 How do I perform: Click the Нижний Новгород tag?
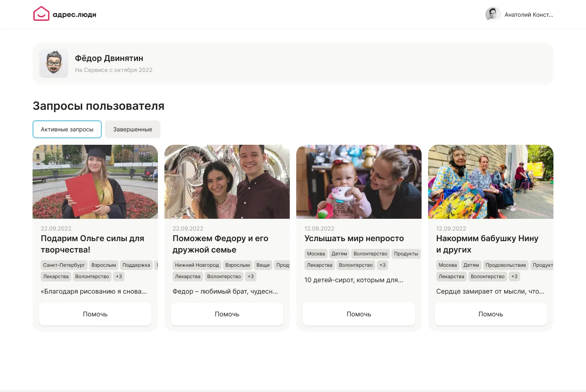[x=197, y=265]
